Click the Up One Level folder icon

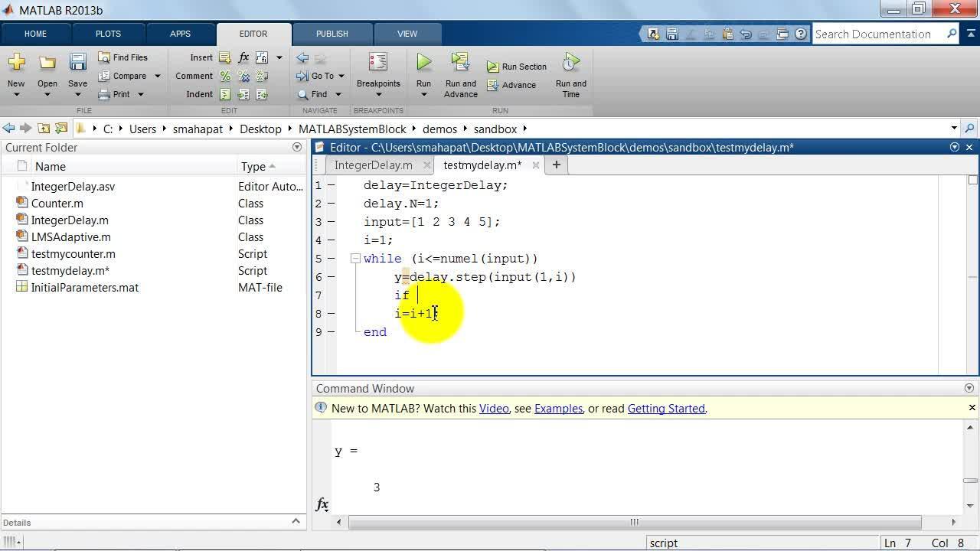(x=44, y=129)
